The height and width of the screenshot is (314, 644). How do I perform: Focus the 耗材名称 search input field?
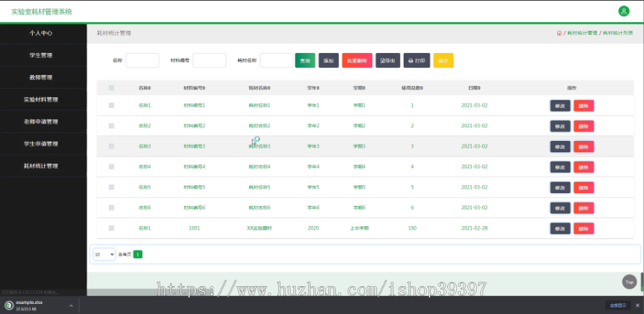point(276,60)
